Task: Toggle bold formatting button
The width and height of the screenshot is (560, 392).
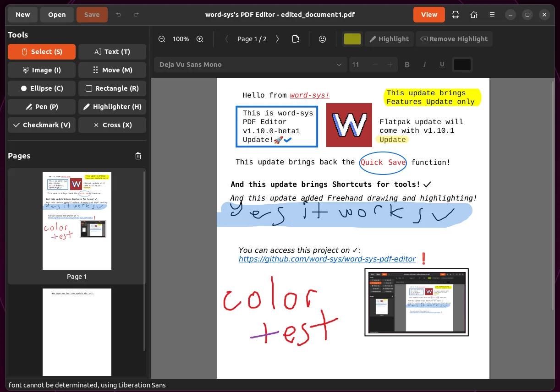Action: (407, 65)
